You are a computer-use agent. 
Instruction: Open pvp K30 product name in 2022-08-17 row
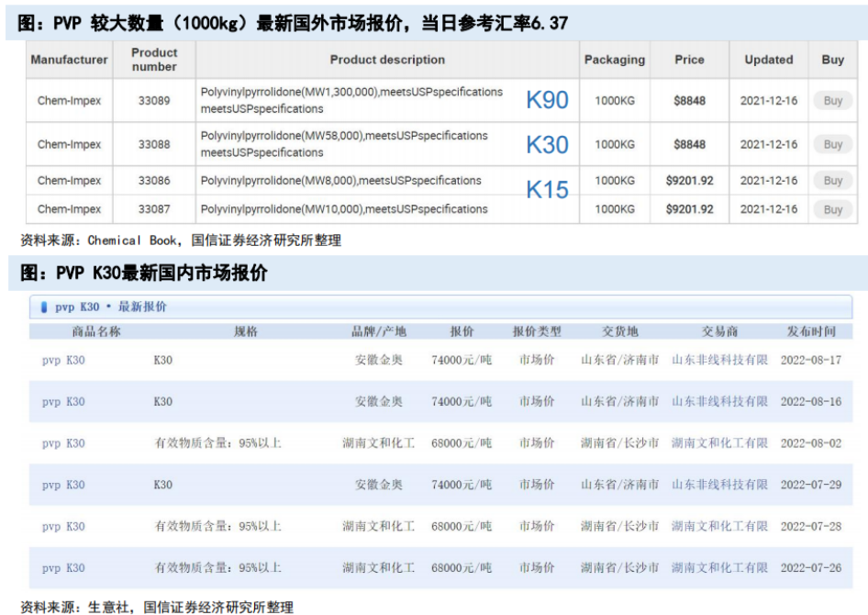(x=63, y=361)
